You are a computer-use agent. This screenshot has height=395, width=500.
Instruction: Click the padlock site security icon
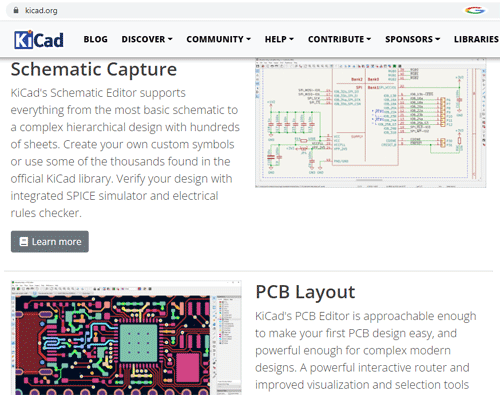[x=16, y=10]
